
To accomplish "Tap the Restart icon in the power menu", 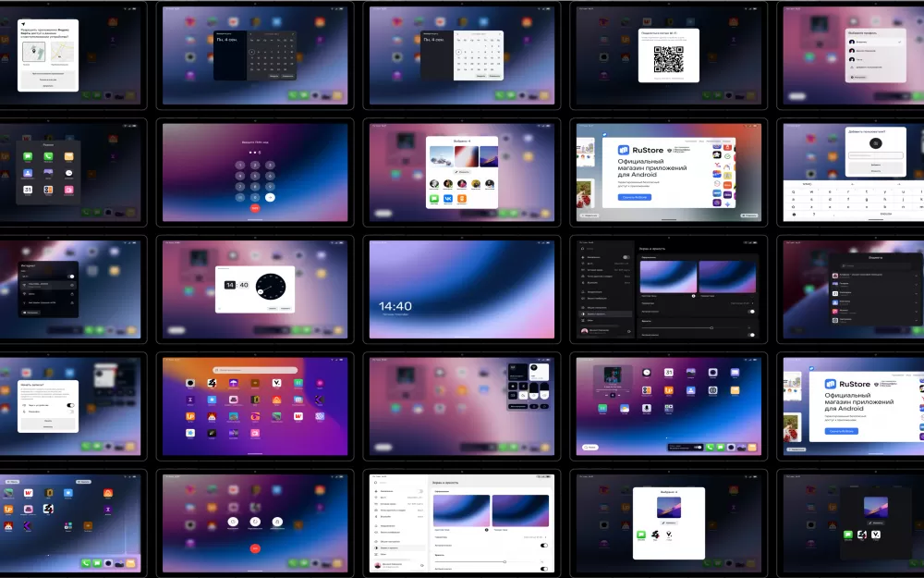I will tap(255, 522).
